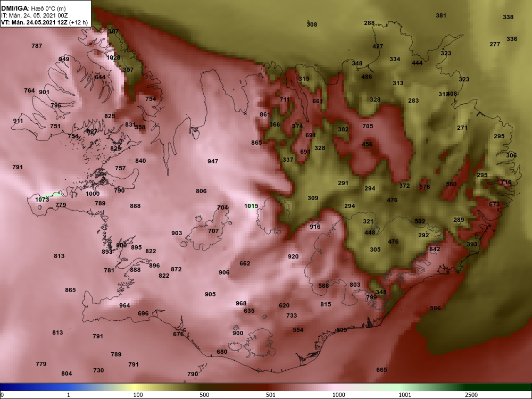Click the 1001 label on the color scale

coord(405,395)
